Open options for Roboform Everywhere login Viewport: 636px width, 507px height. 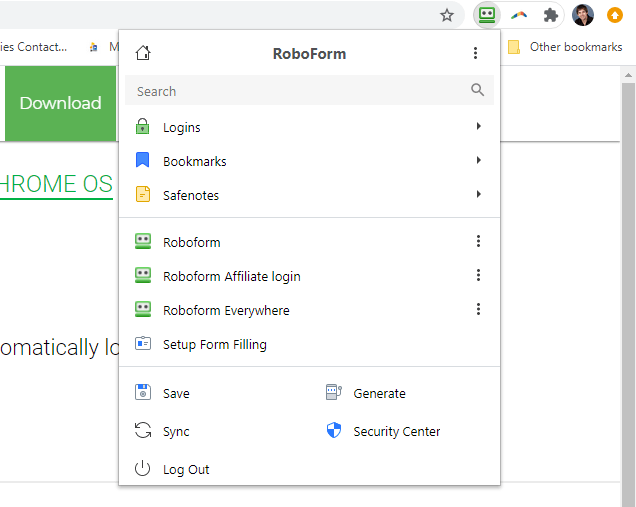[479, 309]
